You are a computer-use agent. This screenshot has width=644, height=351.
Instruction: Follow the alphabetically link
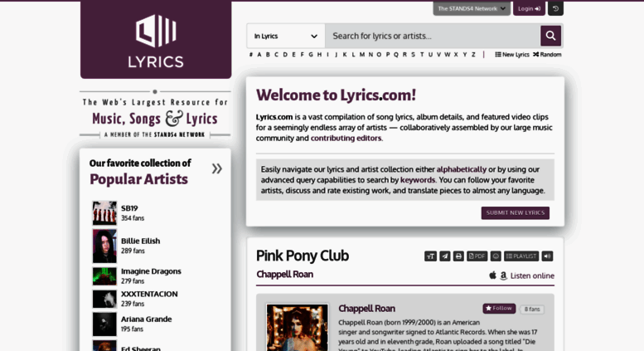tap(461, 169)
